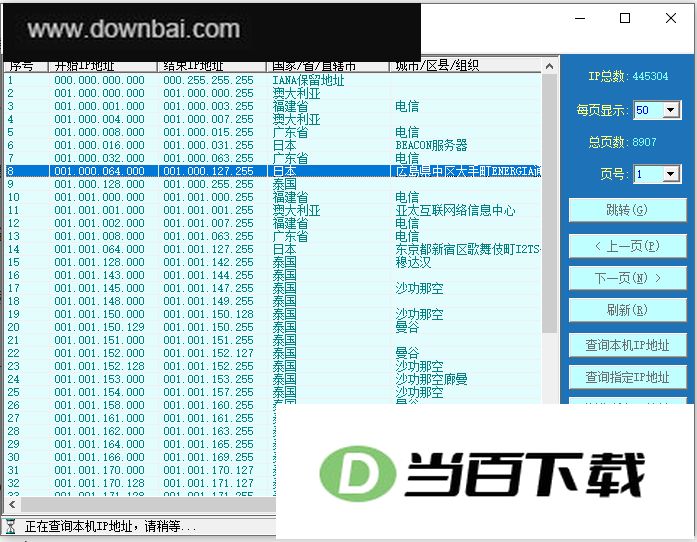
Task: Click the hourglass icon in status bar
Action: [x=10, y=526]
